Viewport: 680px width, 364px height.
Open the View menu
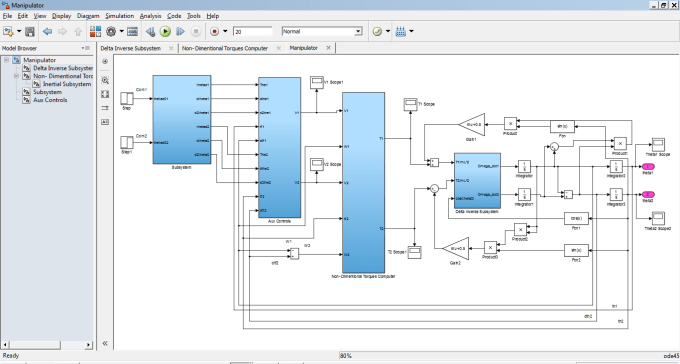pos(40,16)
